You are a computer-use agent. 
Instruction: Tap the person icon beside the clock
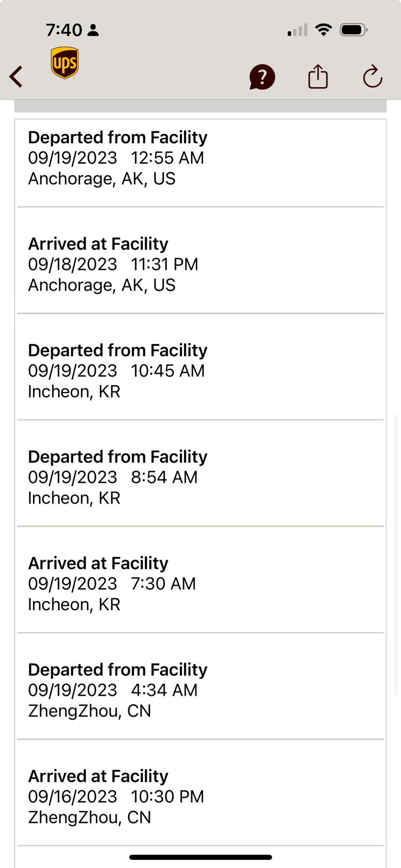coord(93,30)
